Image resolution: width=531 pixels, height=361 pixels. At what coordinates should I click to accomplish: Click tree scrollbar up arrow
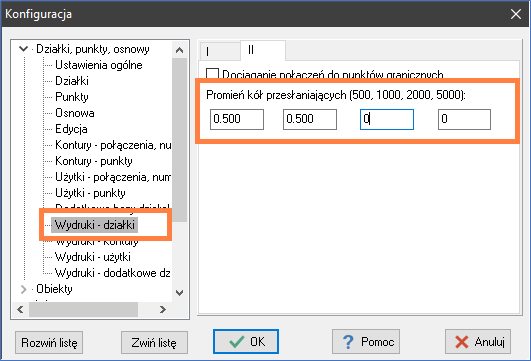(x=179, y=50)
